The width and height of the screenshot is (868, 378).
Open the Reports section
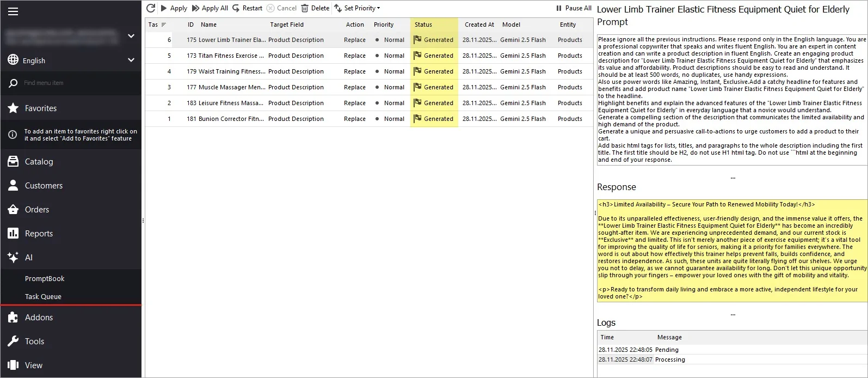(x=39, y=234)
